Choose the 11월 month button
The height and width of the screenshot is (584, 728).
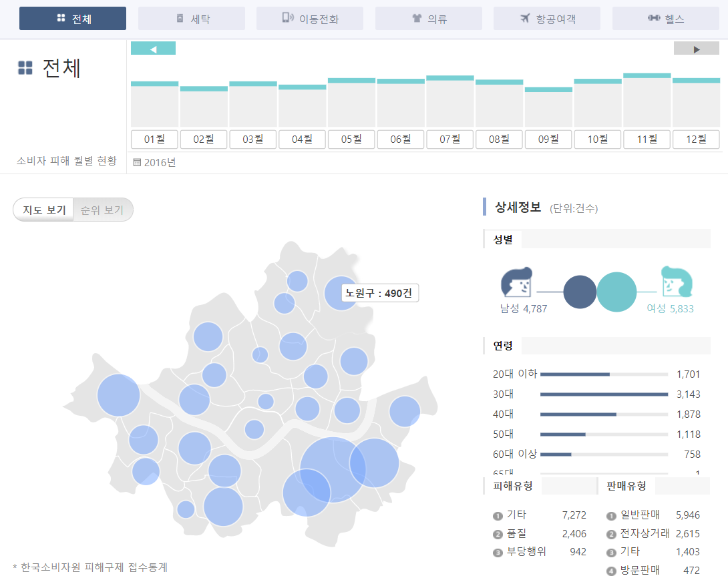click(x=647, y=139)
